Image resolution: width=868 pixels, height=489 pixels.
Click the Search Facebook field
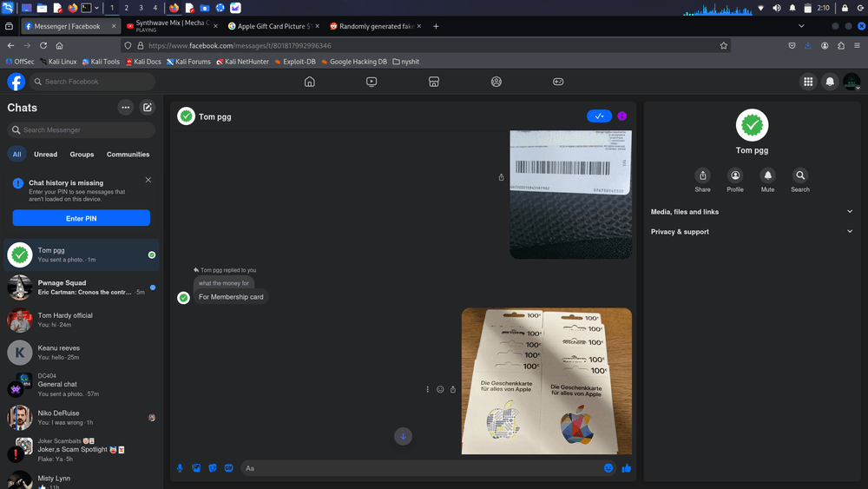point(92,82)
